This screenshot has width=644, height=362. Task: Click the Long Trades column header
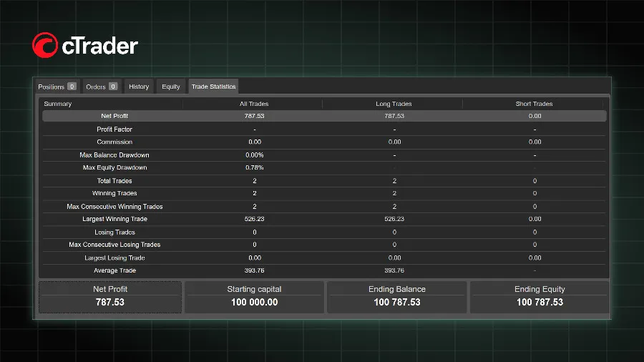tap(394, 104)
